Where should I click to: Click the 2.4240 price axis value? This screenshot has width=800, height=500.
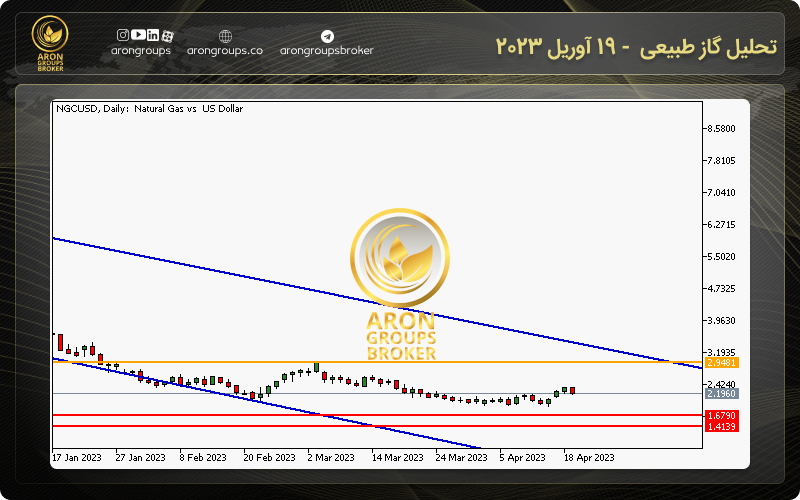tap(721, 384)
